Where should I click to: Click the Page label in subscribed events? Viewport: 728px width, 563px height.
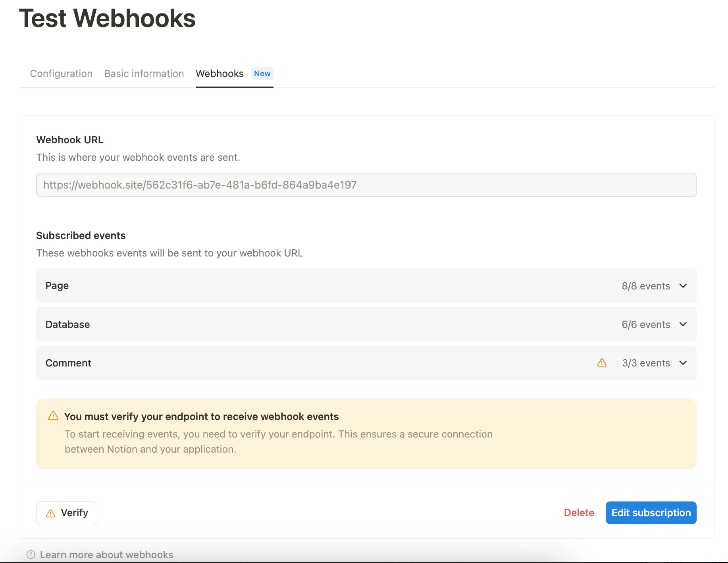point(57,286)
